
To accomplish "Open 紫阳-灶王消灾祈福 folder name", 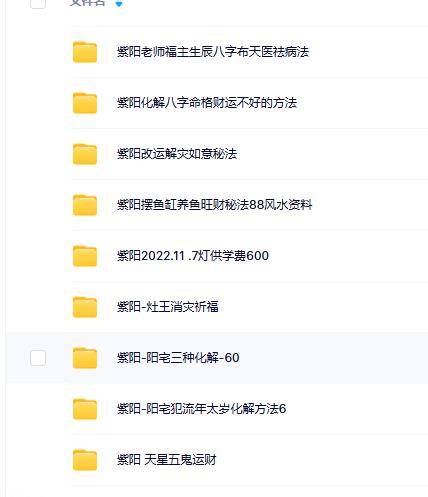I will pos(168,307).
